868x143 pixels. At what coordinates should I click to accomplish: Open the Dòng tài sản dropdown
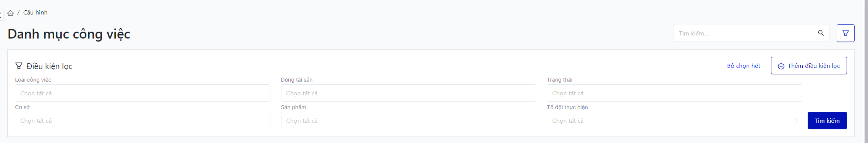coord(408,93)
